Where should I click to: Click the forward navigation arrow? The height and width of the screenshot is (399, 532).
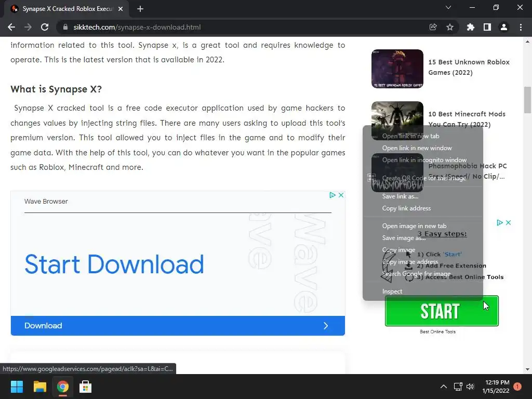28,27
